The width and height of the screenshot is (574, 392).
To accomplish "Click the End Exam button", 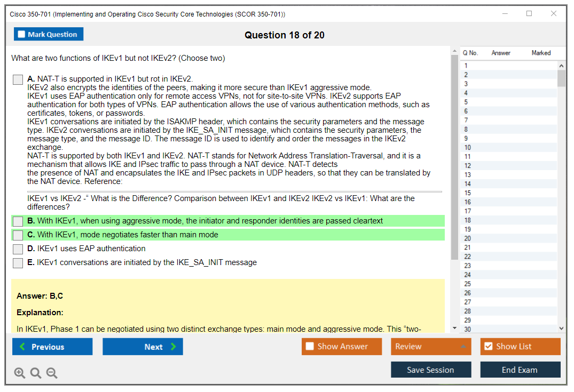I will pos(520,370).
